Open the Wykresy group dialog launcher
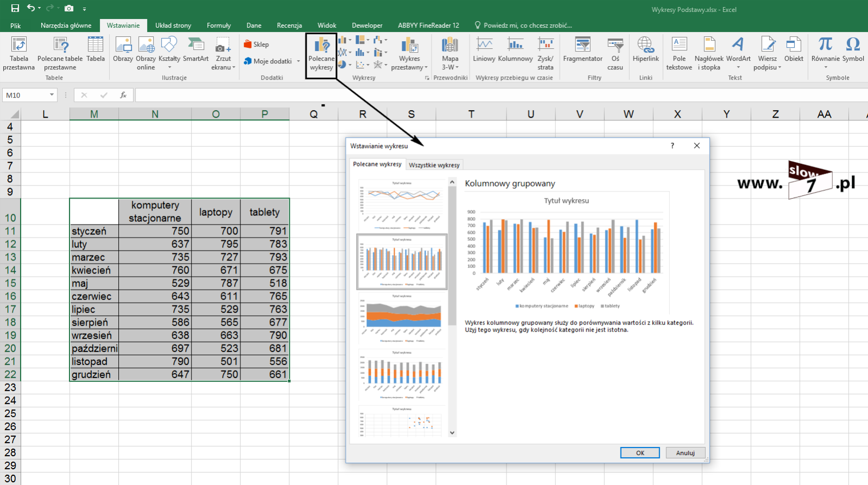 pyautogui.click(x=427, y=78)
